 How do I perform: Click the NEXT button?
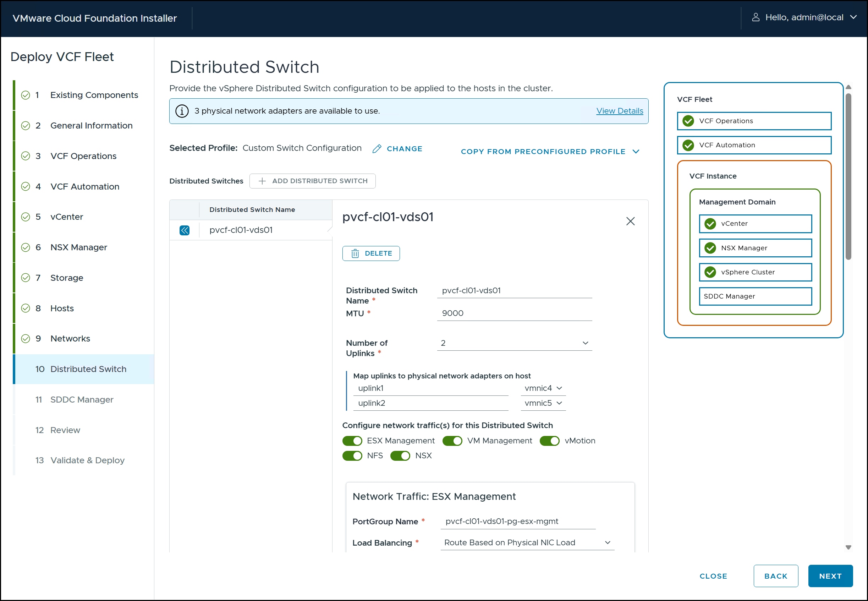click(x=830, y=576)
